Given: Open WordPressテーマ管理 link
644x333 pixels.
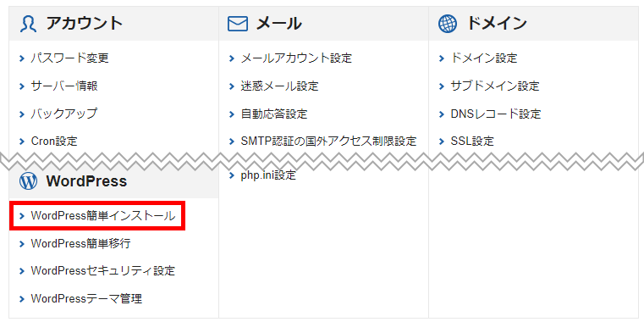Looking at the screenshot, I should coord(86,298).
